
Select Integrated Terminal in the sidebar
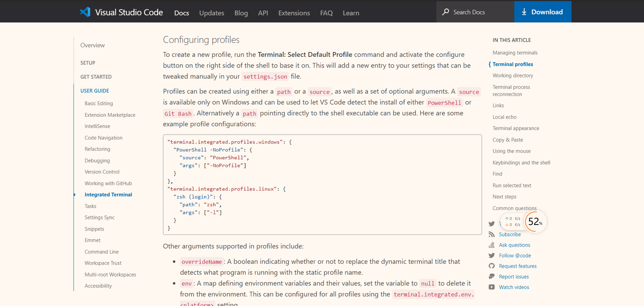coord(108,195)
